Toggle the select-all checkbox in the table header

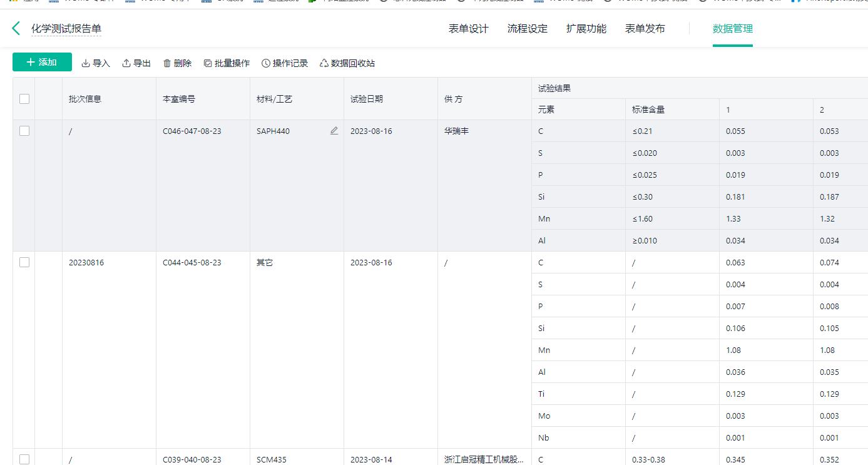[x=24, y=98]
